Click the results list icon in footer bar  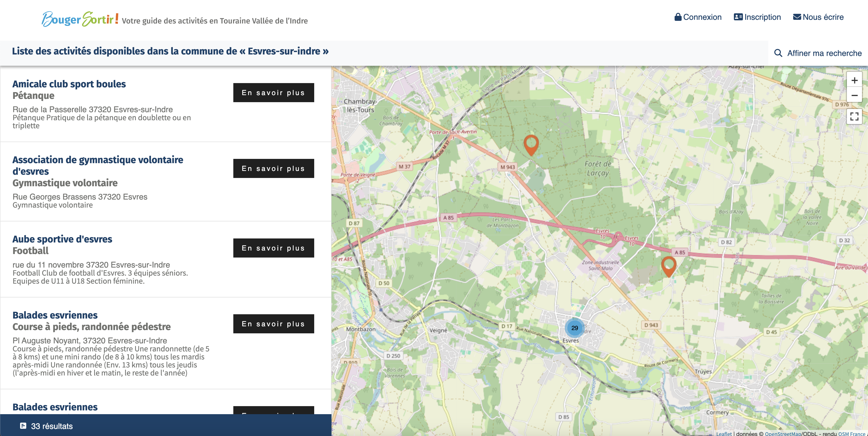[x=23, y=426]
